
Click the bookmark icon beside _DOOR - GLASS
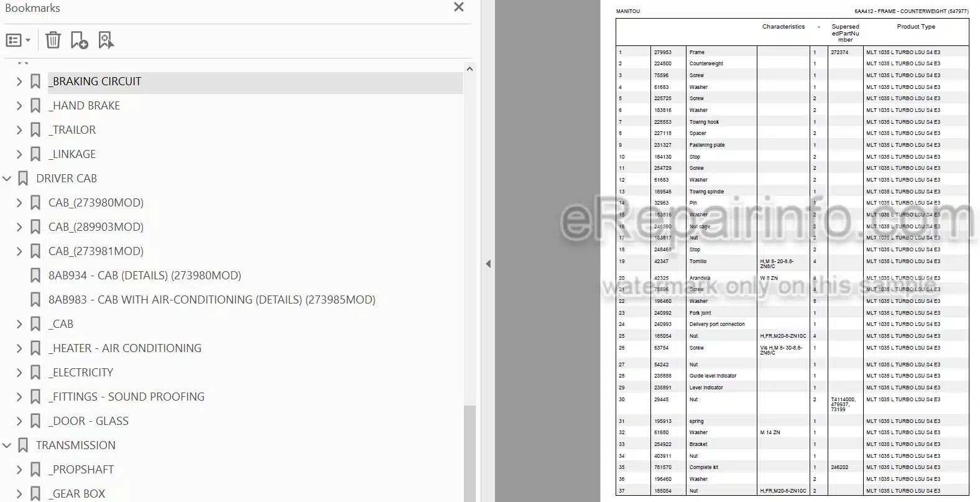point(35,421)
